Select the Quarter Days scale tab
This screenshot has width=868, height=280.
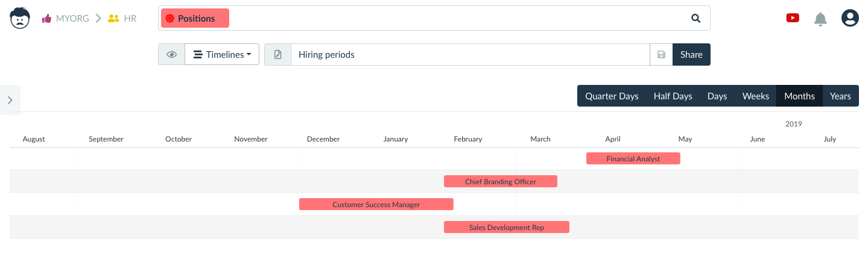coord(612,96)
